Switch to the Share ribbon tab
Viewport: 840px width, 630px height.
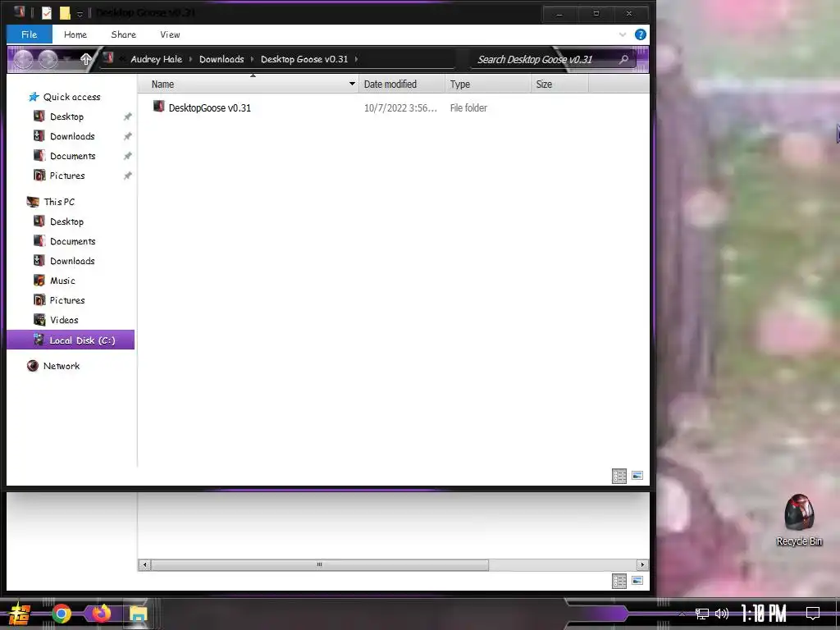click(x=123, y=34)
